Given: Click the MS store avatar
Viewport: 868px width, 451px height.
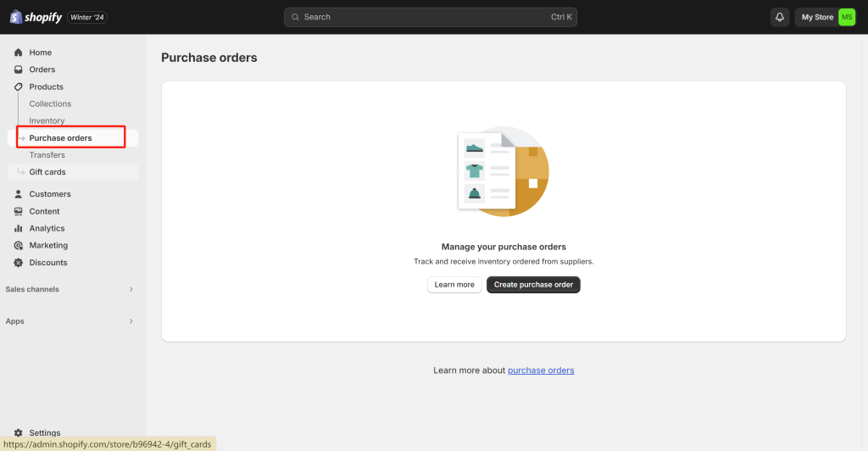Looking at the screenshot, I should click(847, 17).
